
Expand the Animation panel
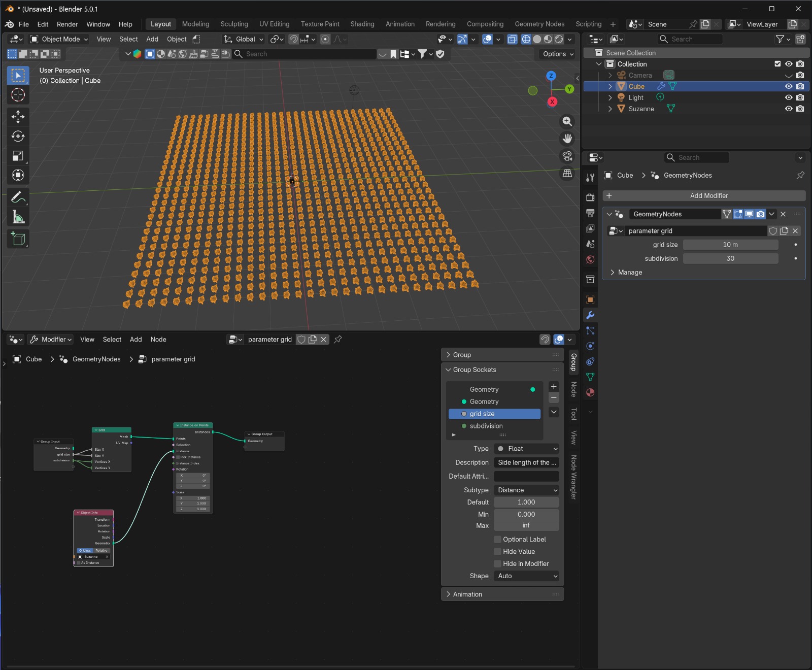(467, 594)
